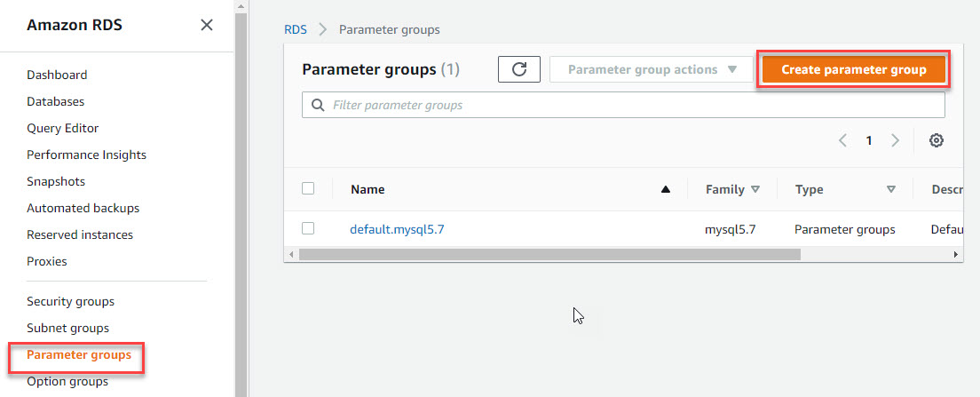Sort by Name ascending triangle

point(666,189)
